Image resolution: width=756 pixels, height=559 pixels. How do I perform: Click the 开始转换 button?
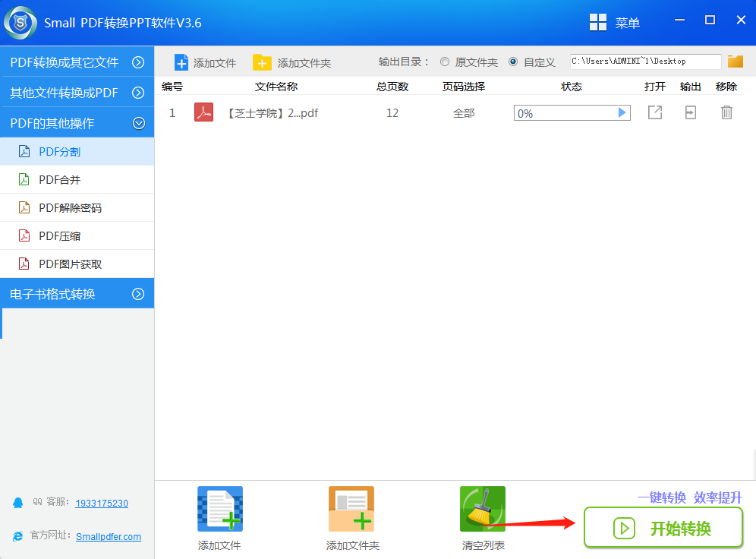click(663, 528)
